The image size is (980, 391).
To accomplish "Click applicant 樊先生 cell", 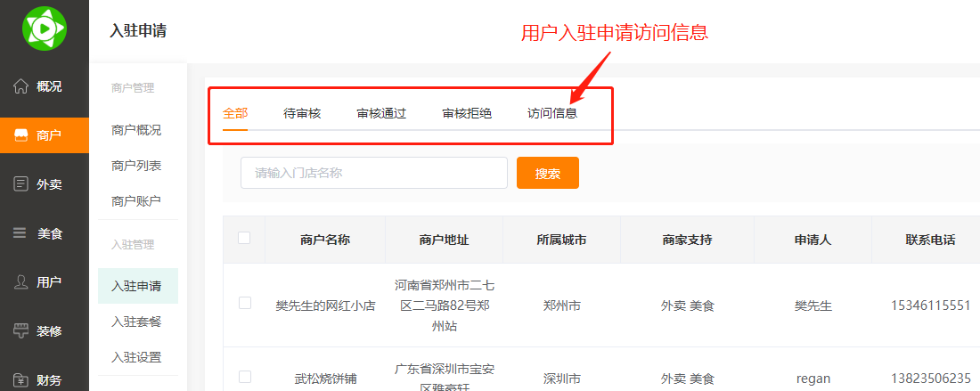I will point(813,306).
